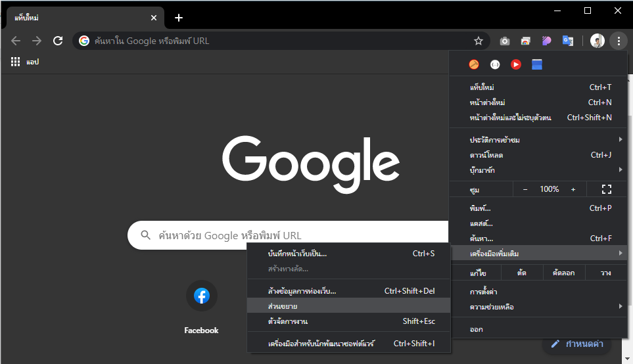The width and height of the screenshot is (633, 364).
Task: Click the camera extension icon
Action: (x=505, y=41)
